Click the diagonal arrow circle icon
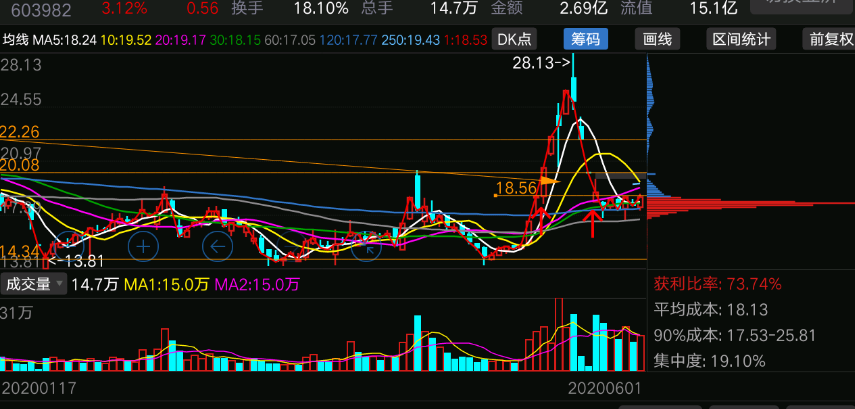Viewport: 855px width, 409px height. click(x=366, y=247)
